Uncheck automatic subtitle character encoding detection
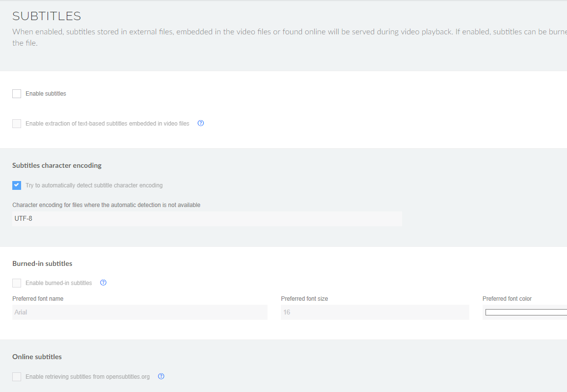The height and width of the screenshot is (392, 567). 17,185
